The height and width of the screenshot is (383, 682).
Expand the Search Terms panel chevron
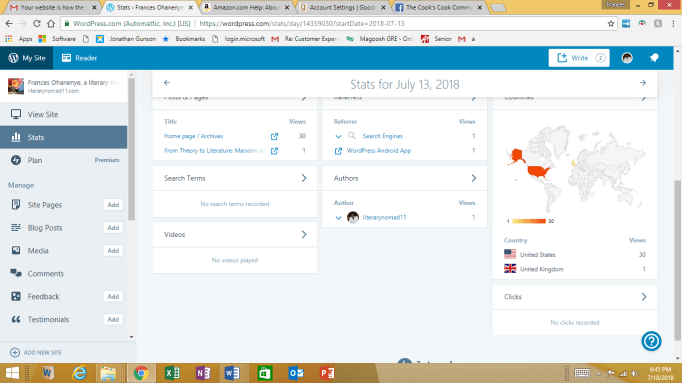[x=304, y=178]
